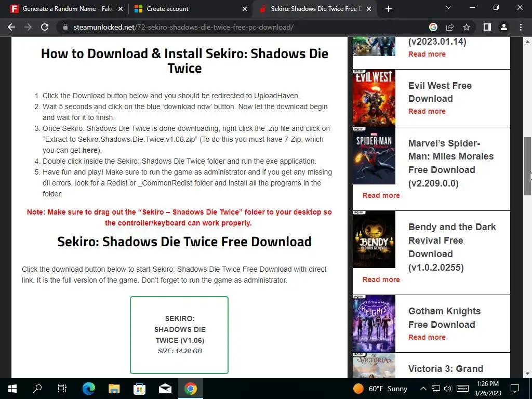
Task: Launch Microsoft Edge from the taskbar
Action: pyautogui.click(x=88, y=389)
